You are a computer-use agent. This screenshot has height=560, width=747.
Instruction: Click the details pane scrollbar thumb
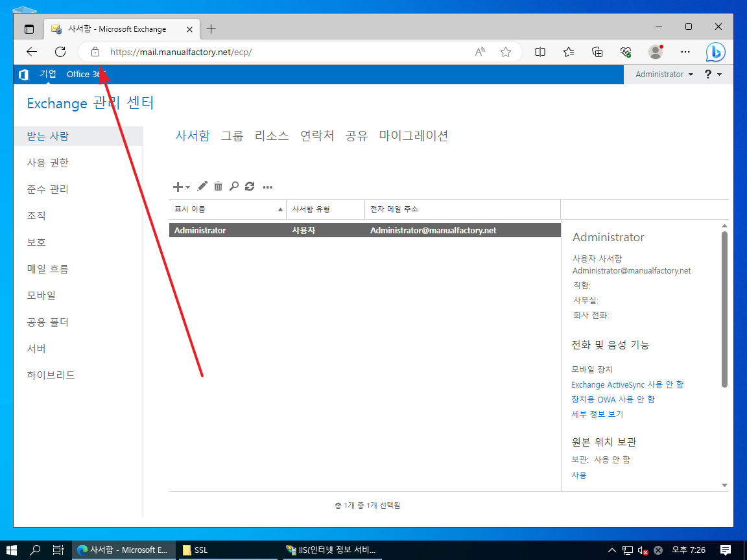[724, 310]
